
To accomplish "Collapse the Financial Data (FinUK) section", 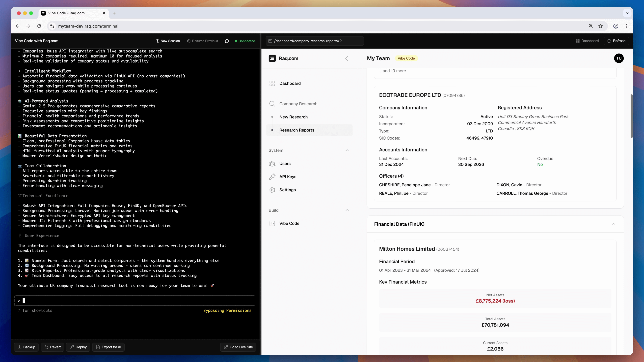I will point(613,224).
